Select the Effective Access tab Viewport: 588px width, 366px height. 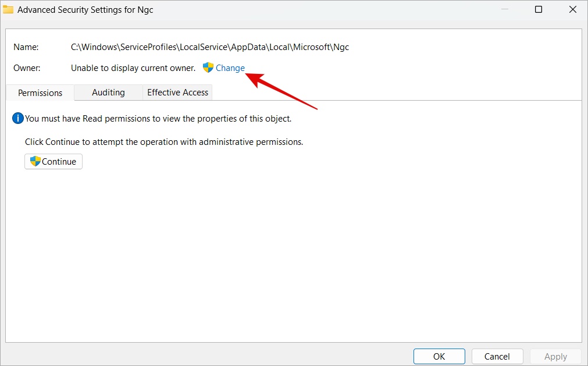pyautogui.click(x=177, y=93)
